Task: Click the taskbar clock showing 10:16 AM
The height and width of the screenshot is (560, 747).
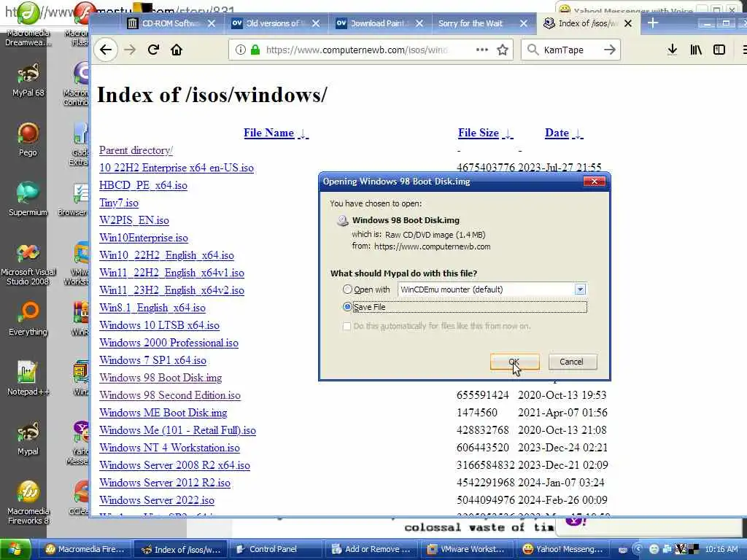Action: [x=721, y=550]
